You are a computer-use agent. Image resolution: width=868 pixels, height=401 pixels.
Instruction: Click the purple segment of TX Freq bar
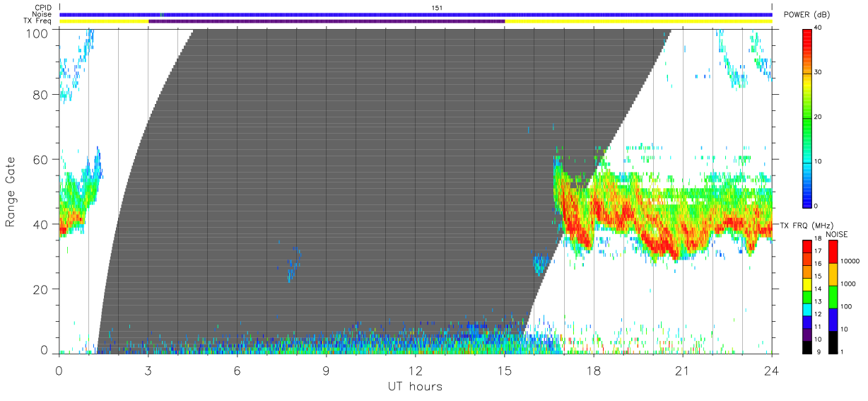tap(327, 21)
